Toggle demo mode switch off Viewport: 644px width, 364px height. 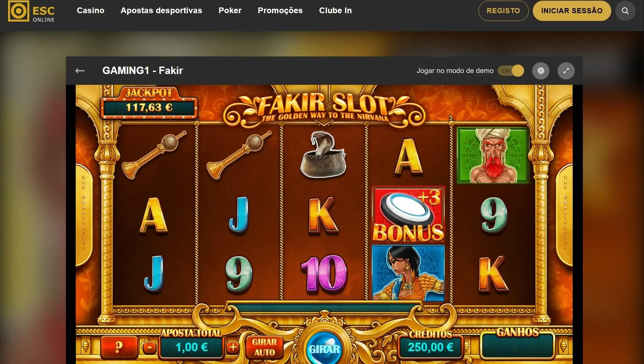click(x=511, y=71)
